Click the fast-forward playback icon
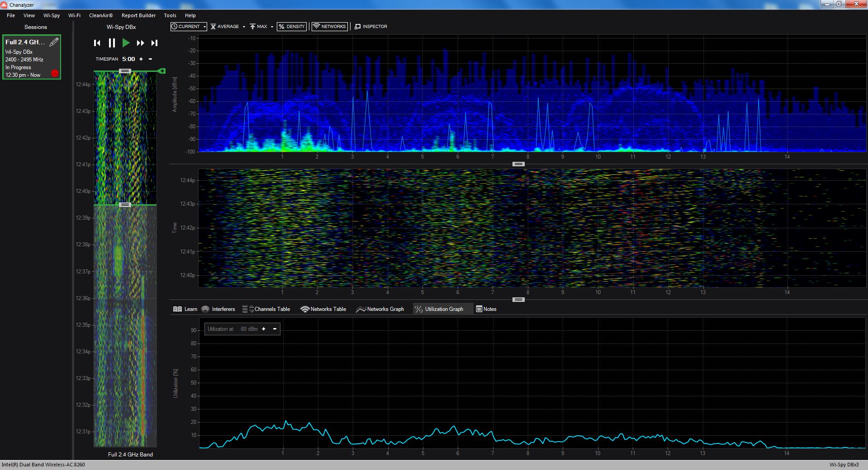The height and width of the screenshot is (470, 868). (140, 43)
